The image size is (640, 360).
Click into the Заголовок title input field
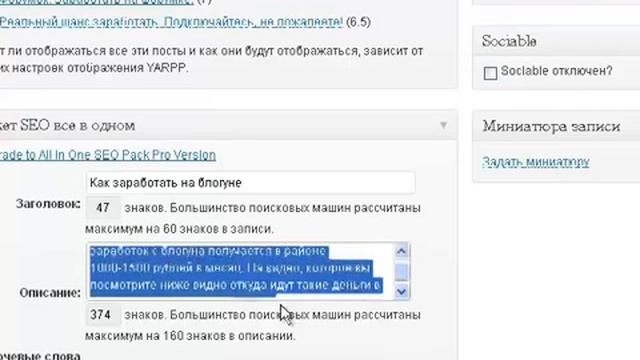point(251,182)
